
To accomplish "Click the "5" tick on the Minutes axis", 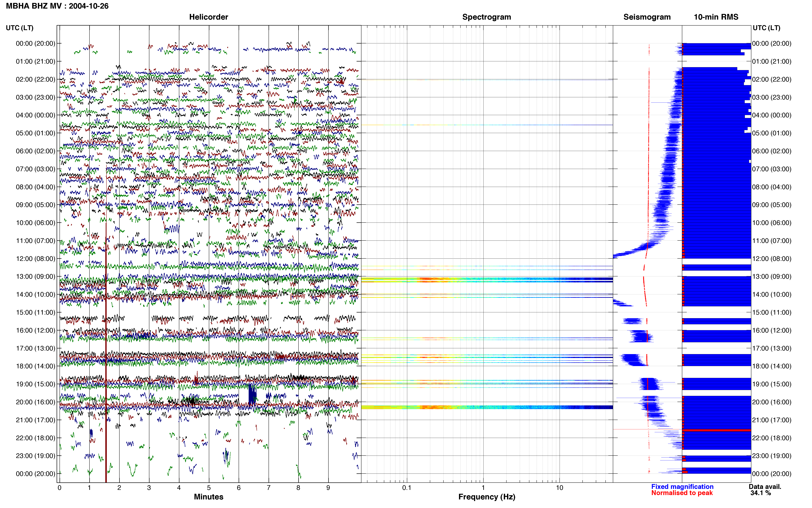I will click(x=209, y=487).
